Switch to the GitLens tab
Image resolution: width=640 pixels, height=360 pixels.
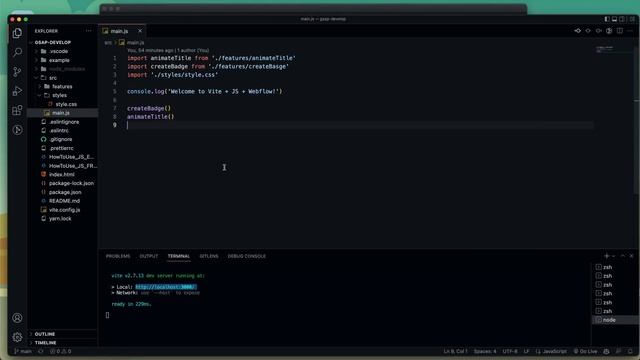[x=209, y=256]
